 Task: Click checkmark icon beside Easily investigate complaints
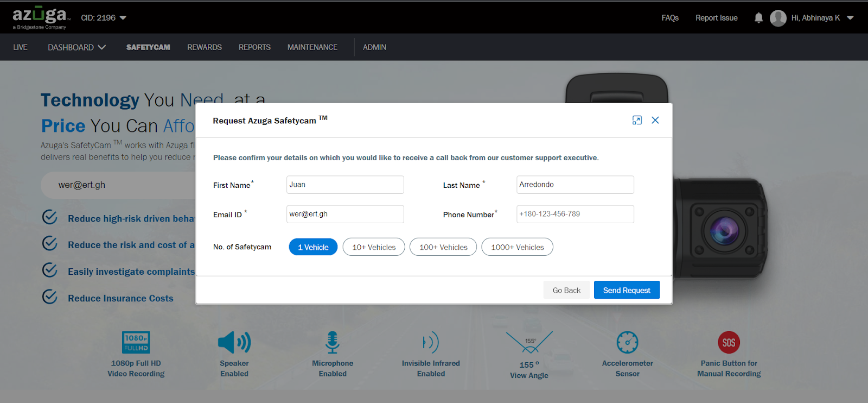(x=50, y=270)
